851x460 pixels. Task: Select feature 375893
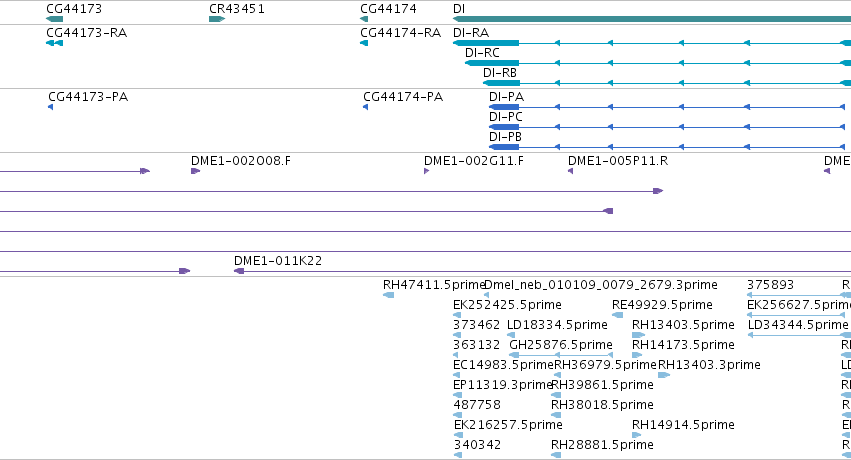pos(770,285)
